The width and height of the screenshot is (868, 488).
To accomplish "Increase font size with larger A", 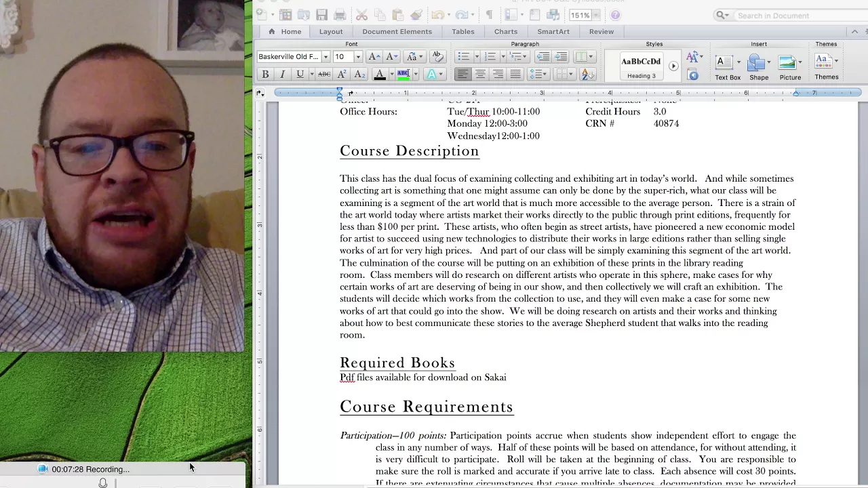I will tap(375, 57).
